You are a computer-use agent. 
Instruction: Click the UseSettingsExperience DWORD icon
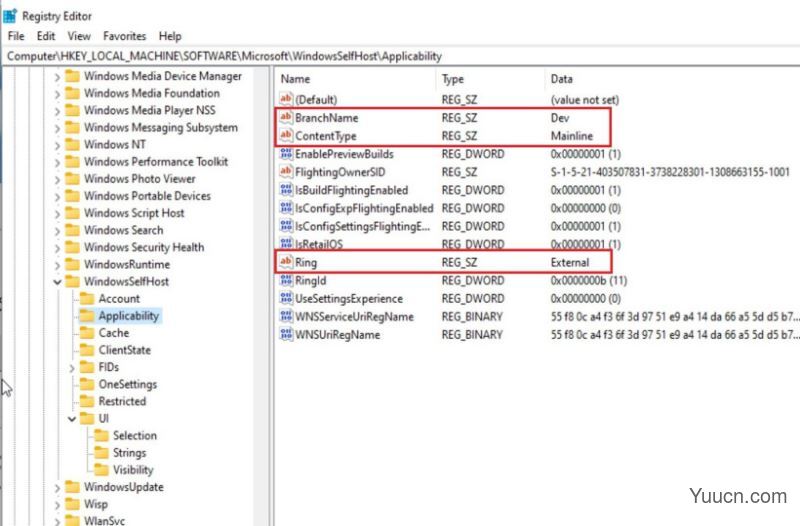pyautogui.click(x=286, y=298)
